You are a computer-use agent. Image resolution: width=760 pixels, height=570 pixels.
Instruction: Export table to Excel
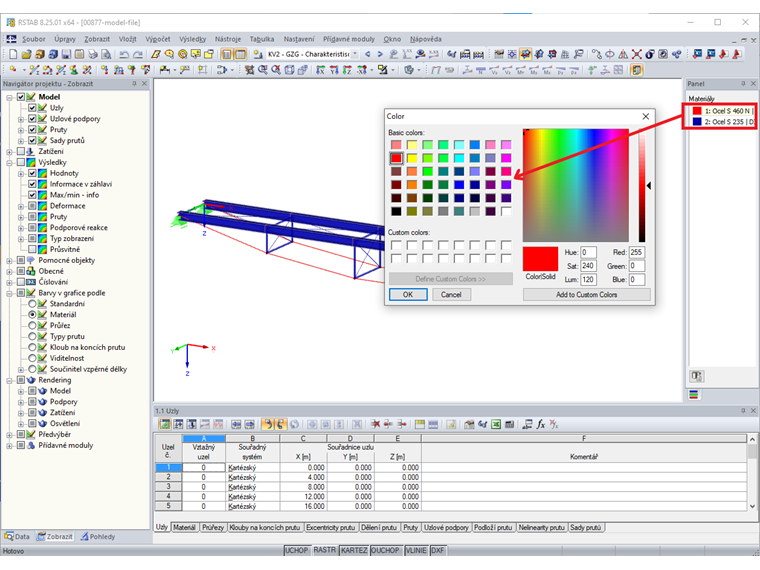(496, 425)
